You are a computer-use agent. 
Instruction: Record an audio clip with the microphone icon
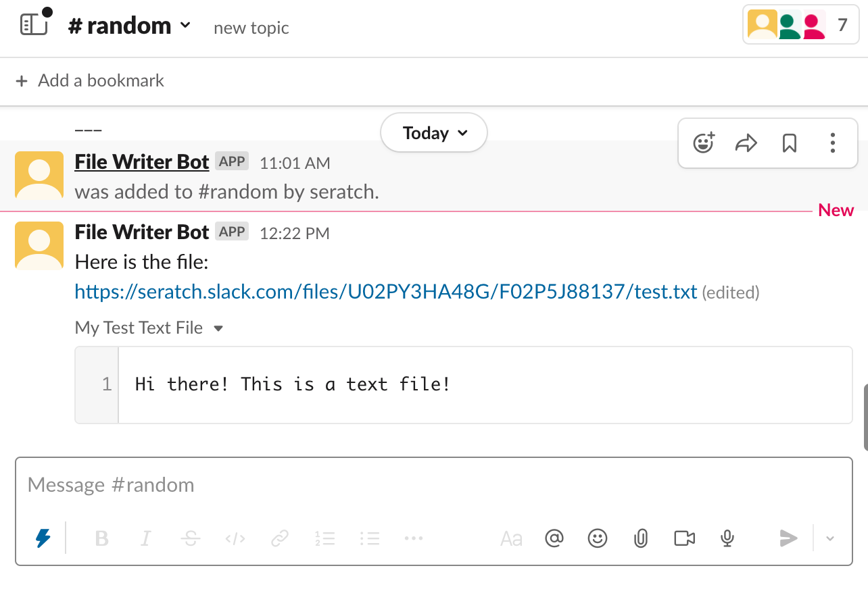(727, 538)
